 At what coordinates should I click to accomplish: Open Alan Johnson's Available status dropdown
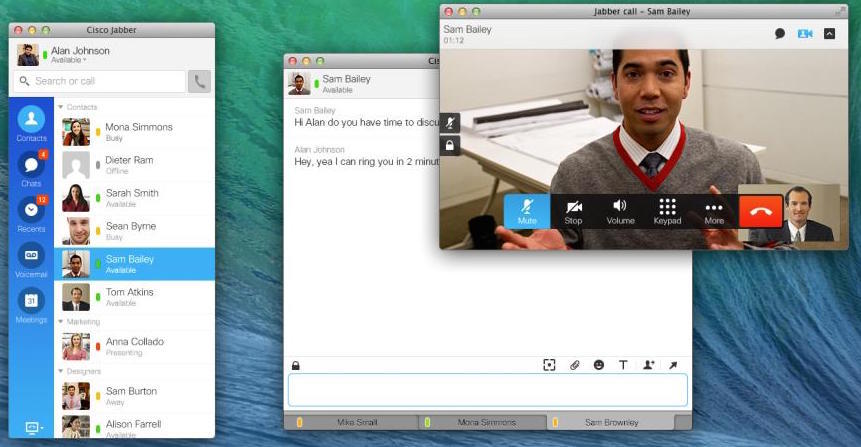(69, 60)
